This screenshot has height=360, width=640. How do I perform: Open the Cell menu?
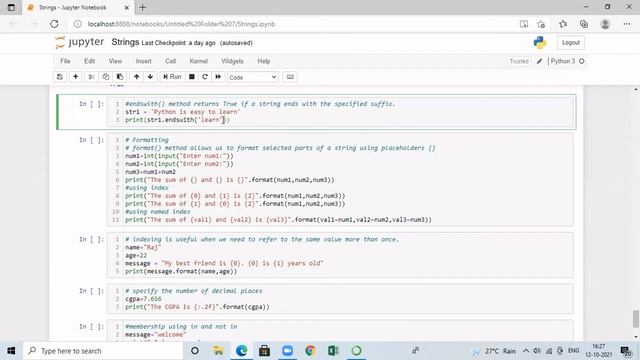click(171, 61)
